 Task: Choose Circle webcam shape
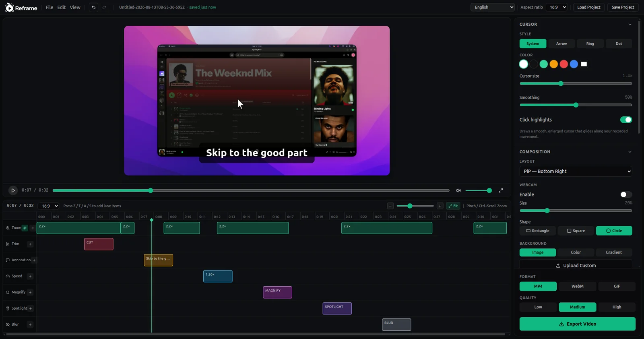(x=614, y=231)
